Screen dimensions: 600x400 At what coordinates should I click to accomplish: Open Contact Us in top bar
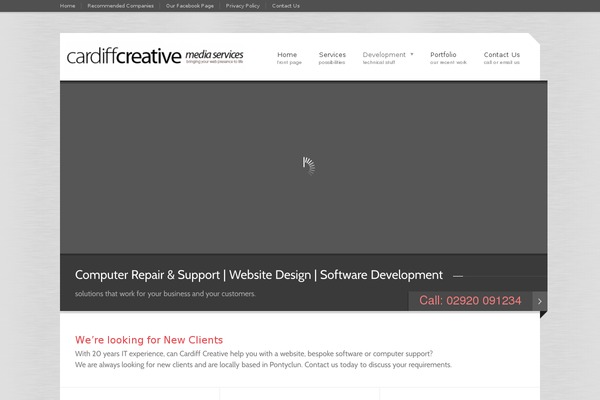point(286,6)
